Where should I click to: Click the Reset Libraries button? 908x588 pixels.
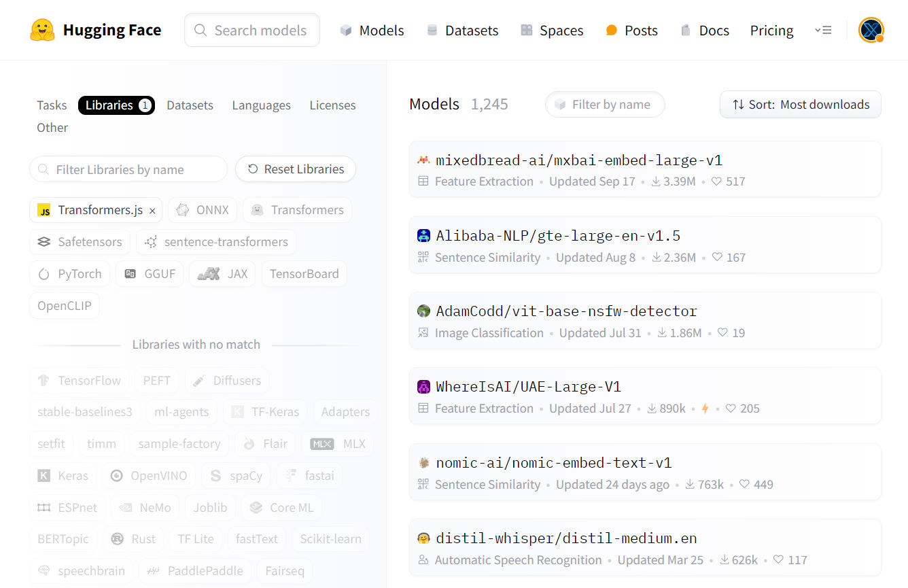[x=296, y=169]
